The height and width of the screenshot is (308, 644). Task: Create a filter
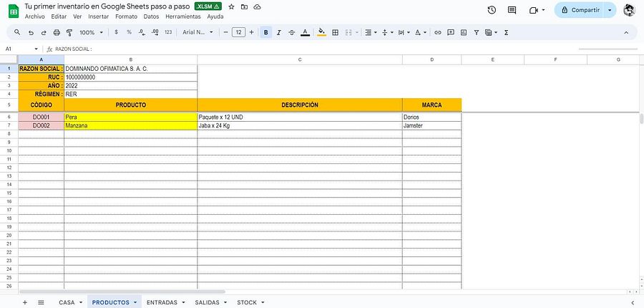pyautogui.click(x=477, y=32)
